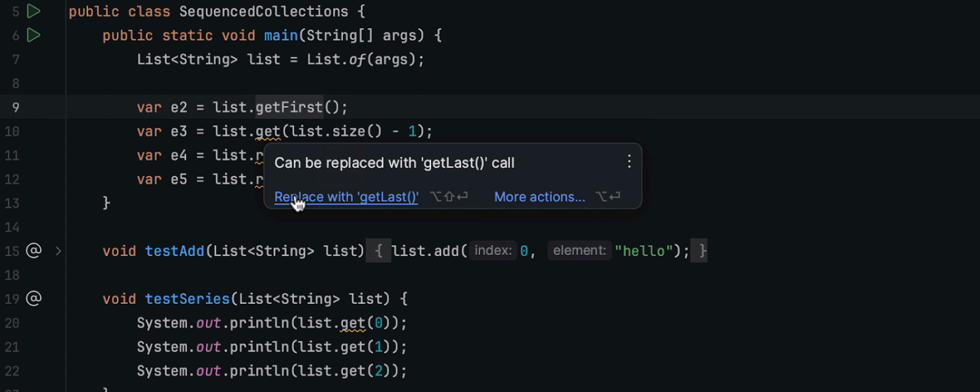The image size is (980, 392).
Task: Click the underlined get in list.get(0)
Action: click(353, 323)
